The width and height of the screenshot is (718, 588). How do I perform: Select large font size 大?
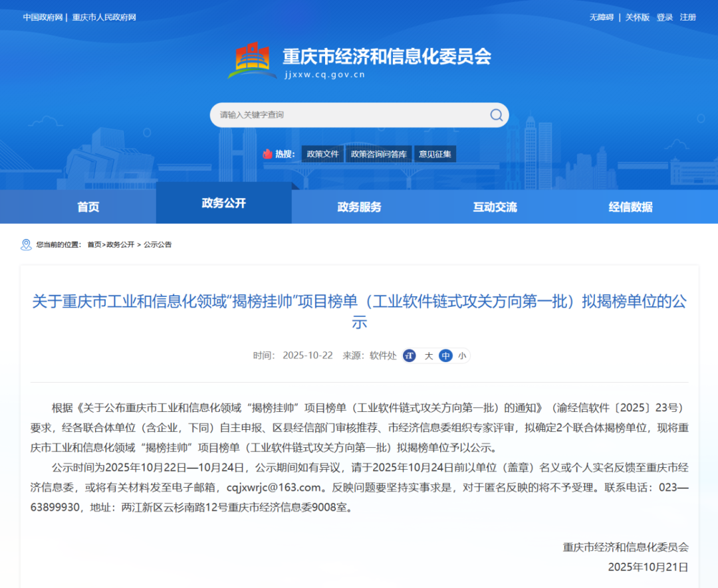[x=429, y=356]
